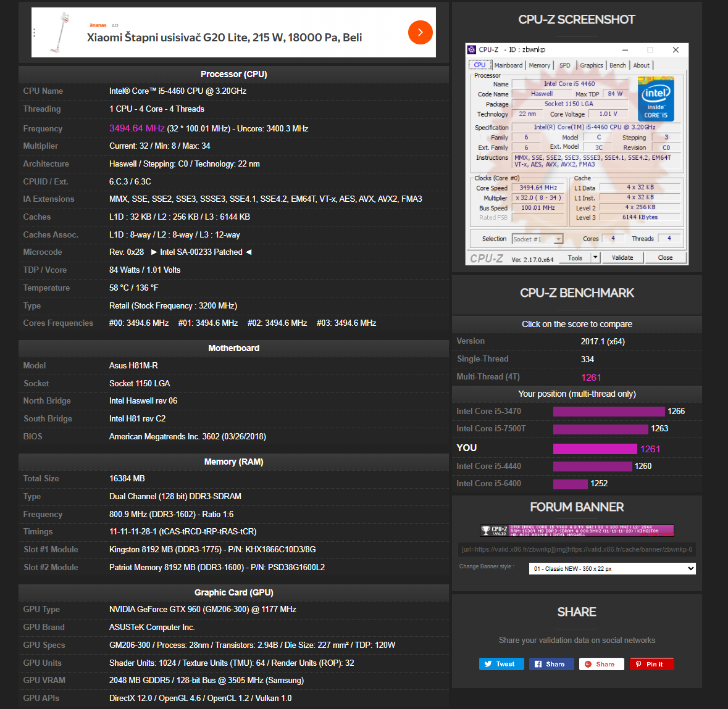
Task: Click the Intel Core i5-7500T comparison bar
Action: pos(600,429)
